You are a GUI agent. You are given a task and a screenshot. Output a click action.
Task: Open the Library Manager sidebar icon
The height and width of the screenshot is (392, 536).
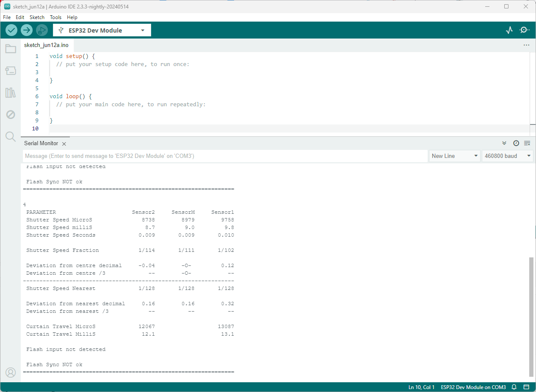tap(11, 93)
